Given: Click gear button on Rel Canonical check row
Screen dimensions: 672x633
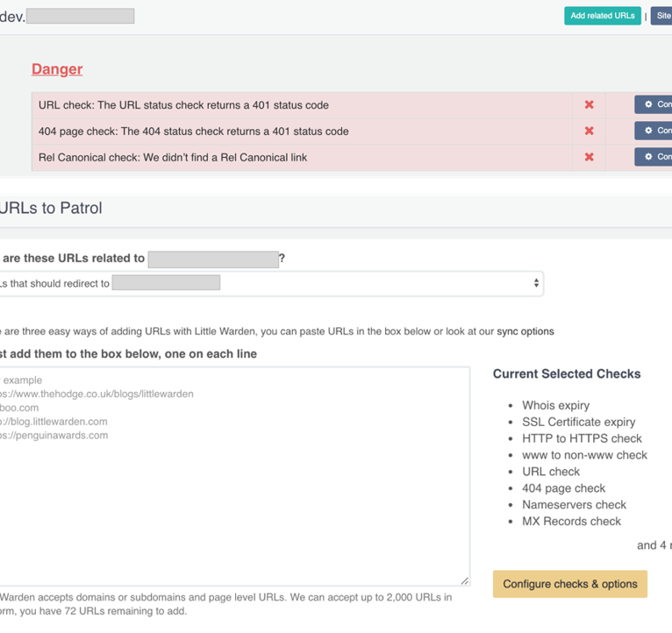Looking at the screenshot, I should [654, 158].
